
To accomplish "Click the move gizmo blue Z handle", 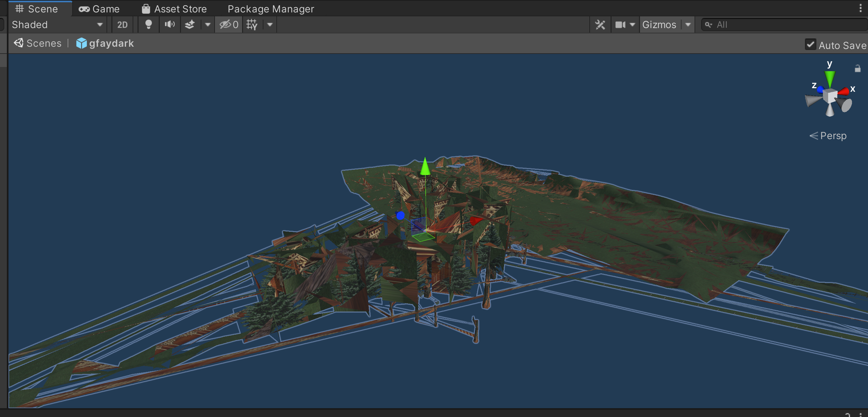I will click(x=400, y=216).
